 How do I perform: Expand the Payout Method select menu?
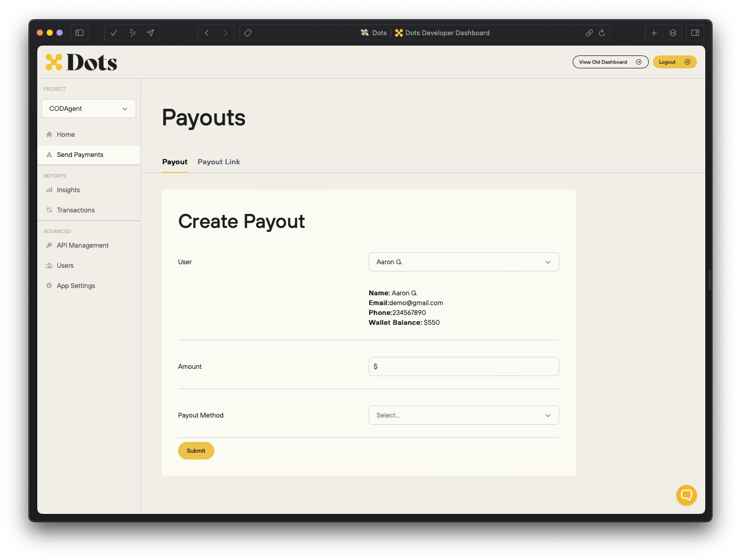463,415
